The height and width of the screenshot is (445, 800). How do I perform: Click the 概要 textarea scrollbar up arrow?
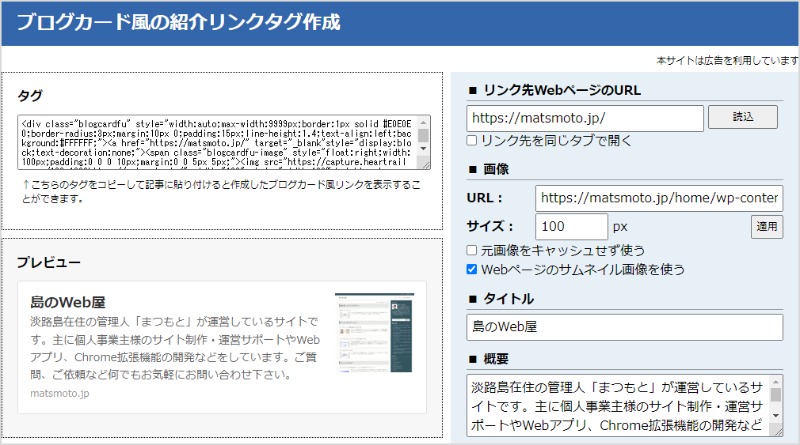pos(777,384)
